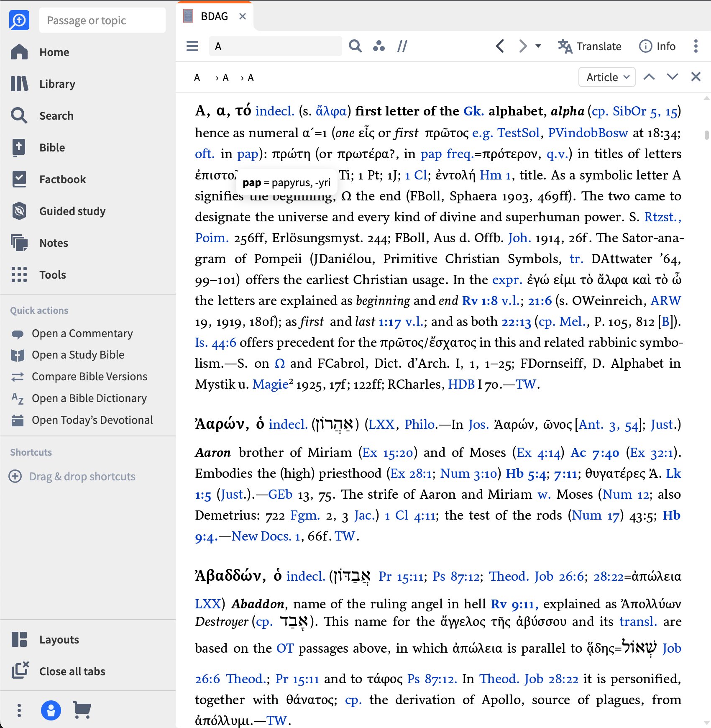Click the GEb abbreviation link
711x728 pixels.
280,494
